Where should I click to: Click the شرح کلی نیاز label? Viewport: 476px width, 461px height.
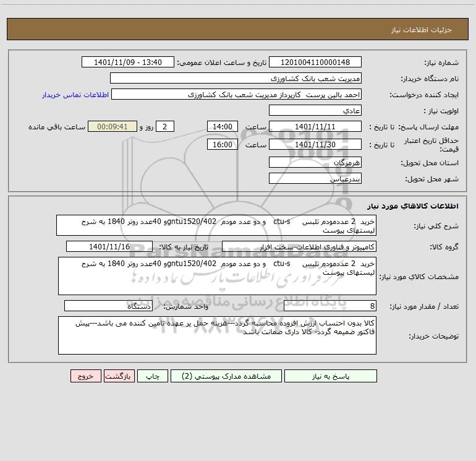(436, 226)
